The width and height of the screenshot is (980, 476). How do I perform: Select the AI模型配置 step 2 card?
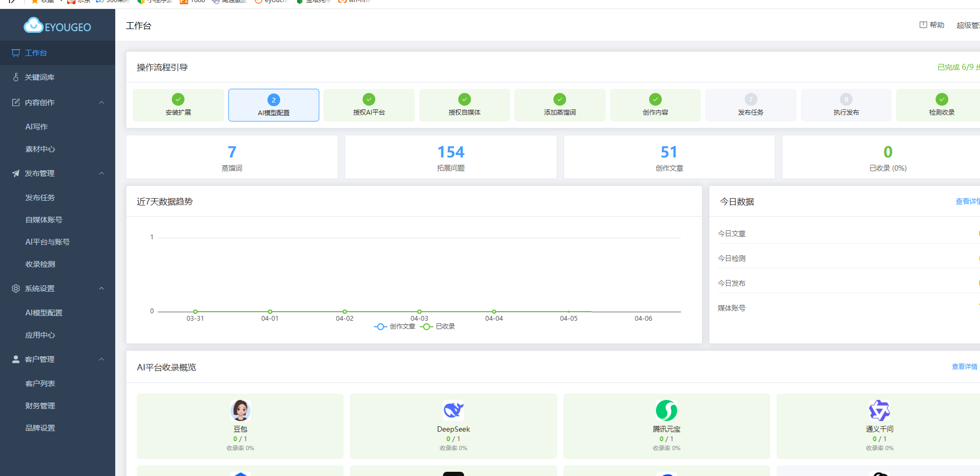273,105
